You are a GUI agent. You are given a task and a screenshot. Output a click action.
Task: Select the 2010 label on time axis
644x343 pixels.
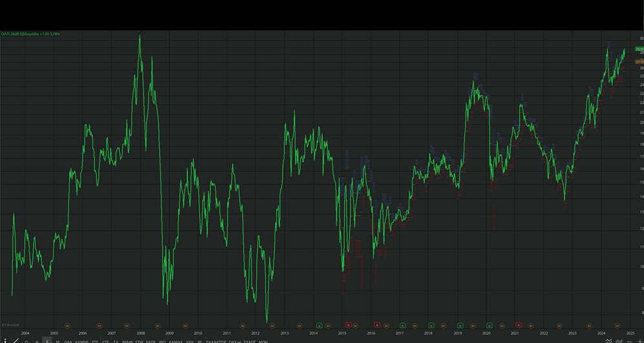[198, 333]
